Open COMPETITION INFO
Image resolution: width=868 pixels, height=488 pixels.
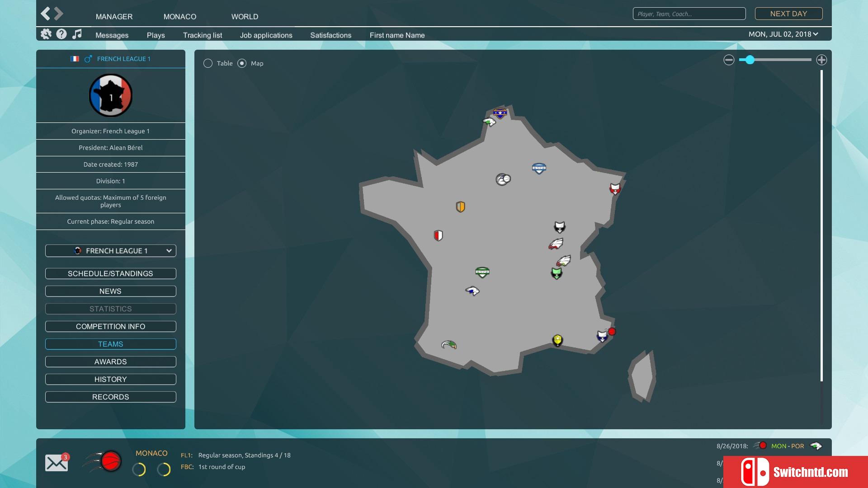111,326
